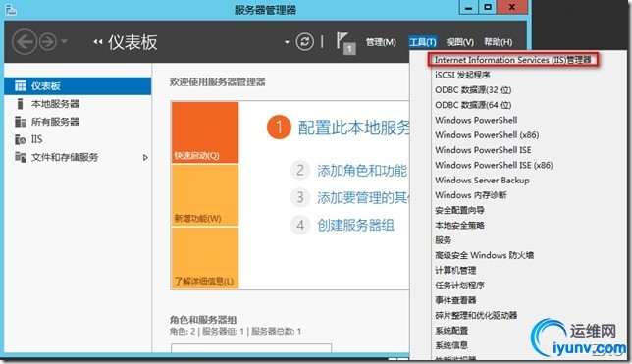Click the 所有服务器 sidebar icon
Screen dimensions: 632x364
[x=21, y=122]
